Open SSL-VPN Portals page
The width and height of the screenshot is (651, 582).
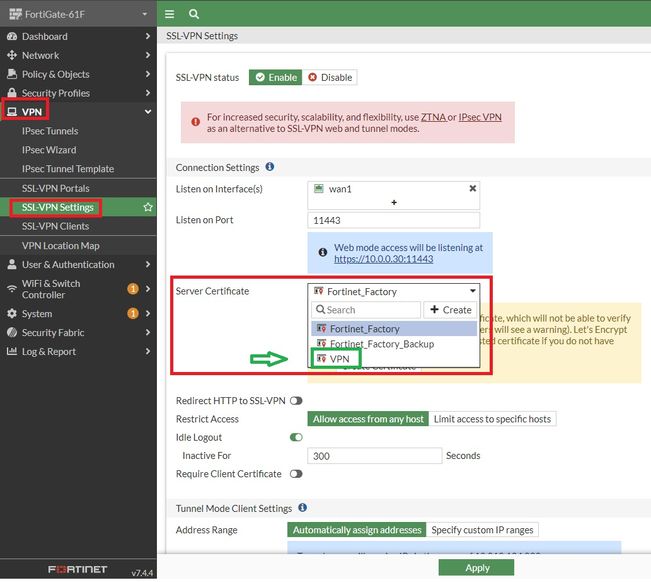tap(56, 188)
